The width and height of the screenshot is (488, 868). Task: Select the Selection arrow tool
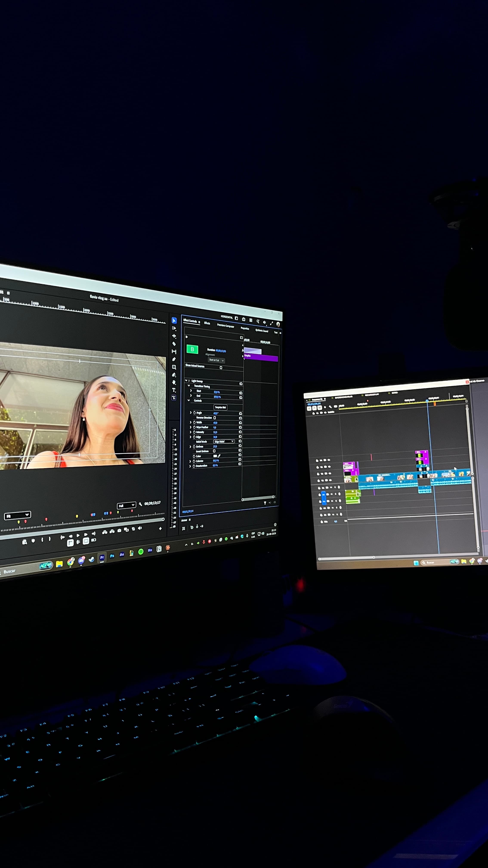175,321
